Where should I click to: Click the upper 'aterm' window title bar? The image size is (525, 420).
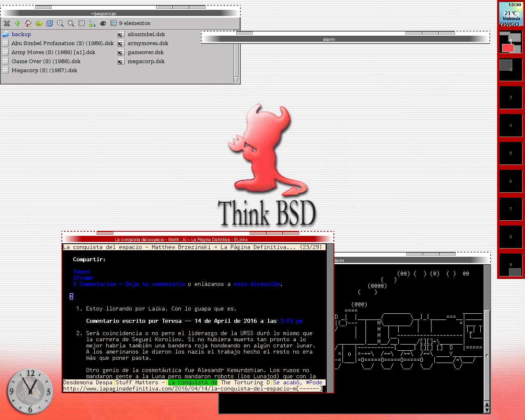click(345, 39)
